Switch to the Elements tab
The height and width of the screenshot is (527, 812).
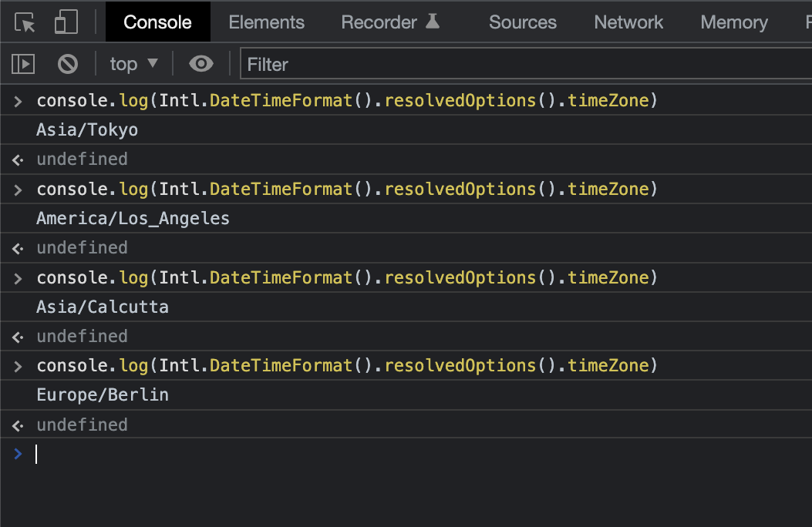[x=266, y=22]
